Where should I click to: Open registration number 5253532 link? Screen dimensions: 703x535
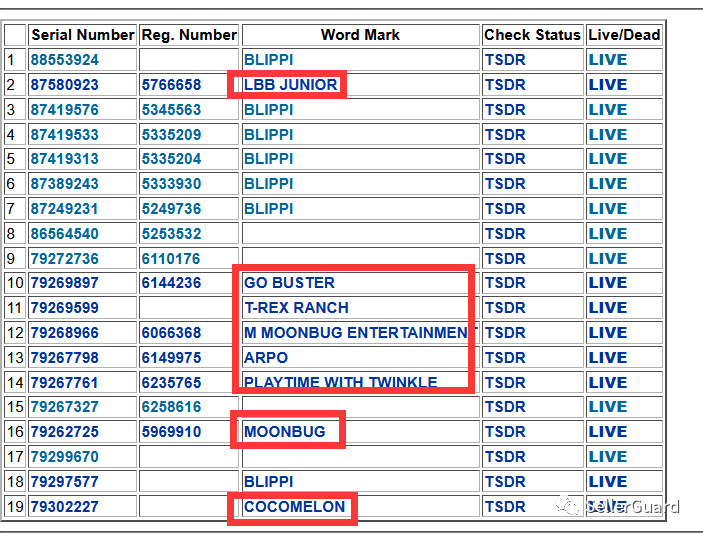(171, 234)
